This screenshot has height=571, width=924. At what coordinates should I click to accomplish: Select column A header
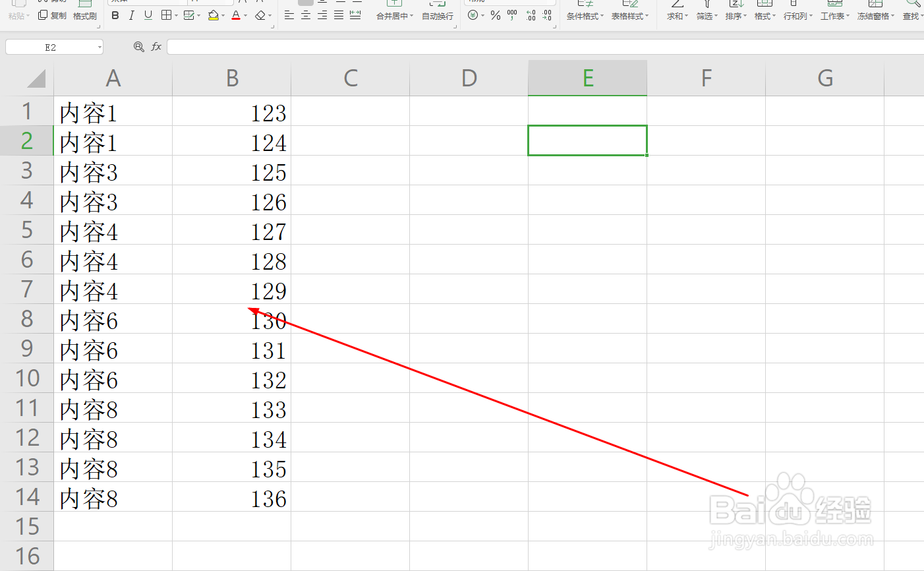click(x=113, y=78)
